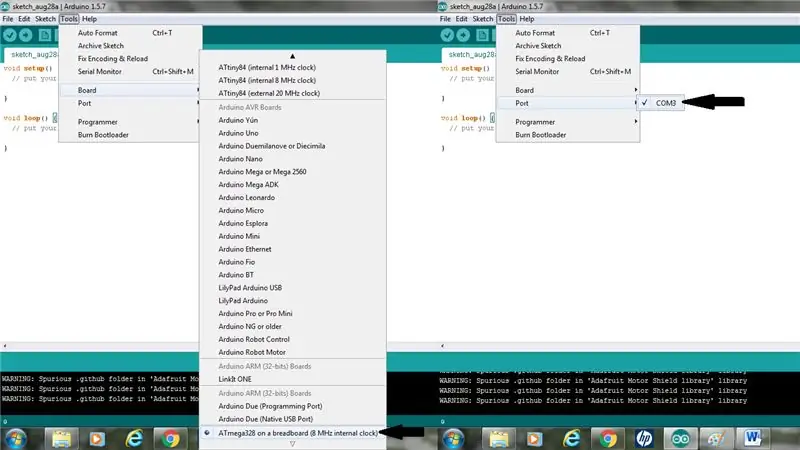Select sketch_aug28a tab in right window
800x450 pixels.
click(470, 55)
